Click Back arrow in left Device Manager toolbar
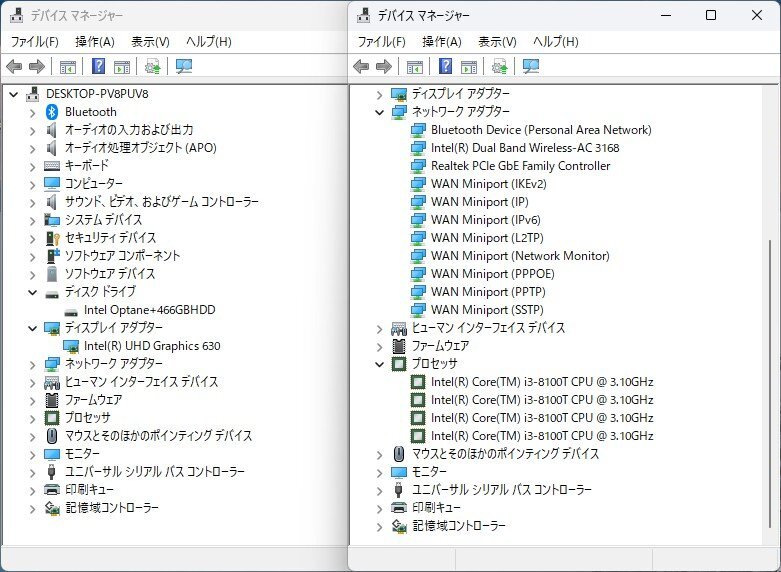The width and height of the screenshot is (781, 572). click(14, 66)
